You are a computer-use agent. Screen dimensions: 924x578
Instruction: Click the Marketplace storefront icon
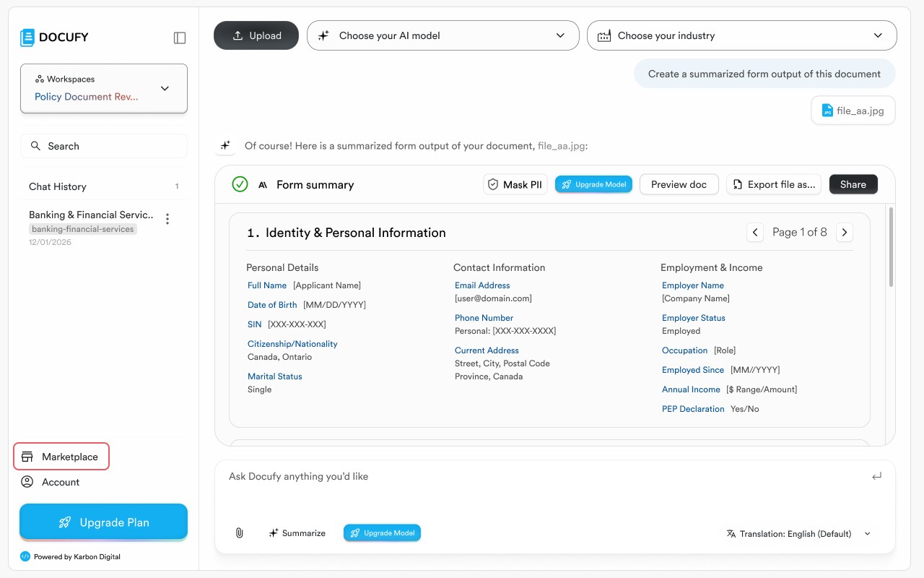pyautogui.click(x=27, y=457)
